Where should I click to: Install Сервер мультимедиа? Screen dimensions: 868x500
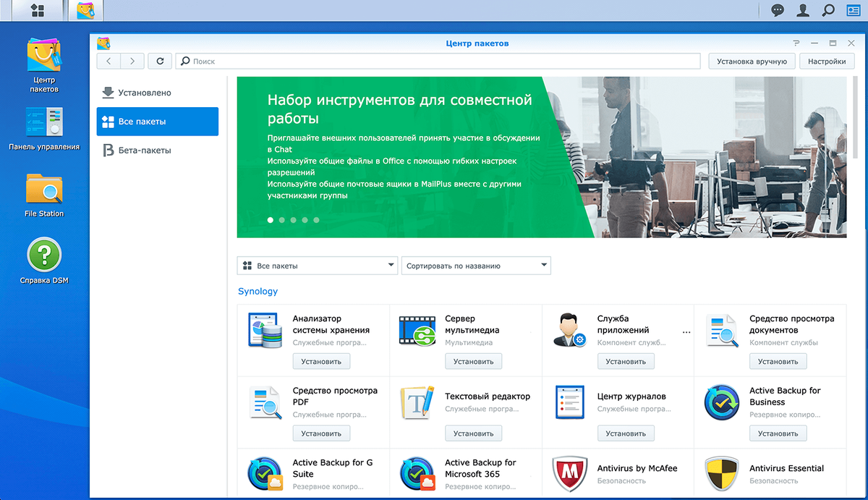[x=474, y=361]
